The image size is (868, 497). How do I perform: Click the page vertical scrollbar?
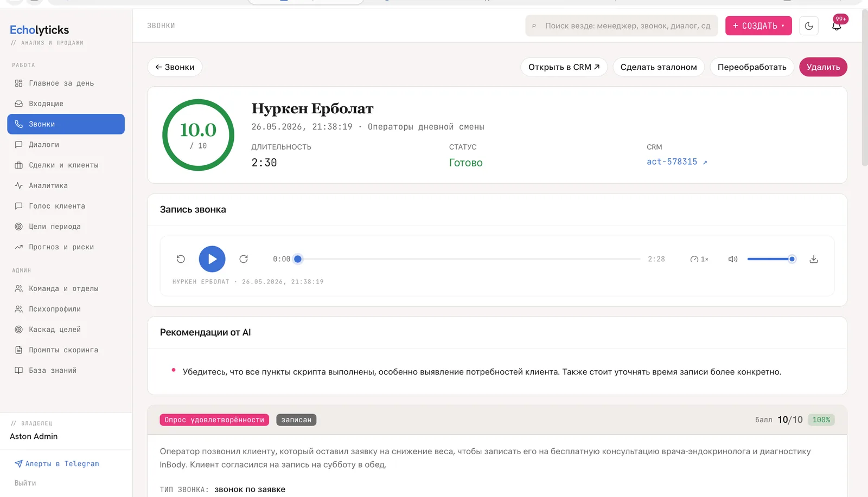865,87
